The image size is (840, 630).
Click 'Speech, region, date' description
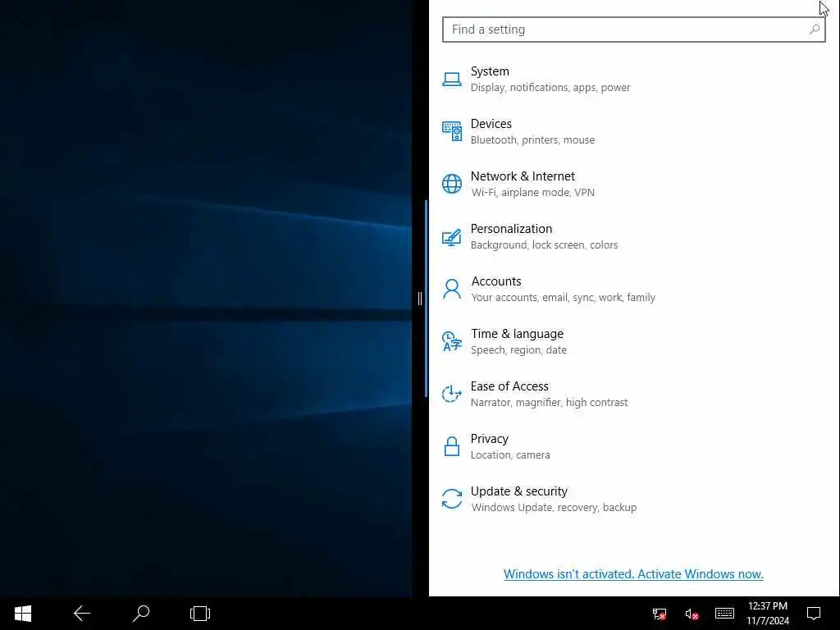[x=518, y=349]
